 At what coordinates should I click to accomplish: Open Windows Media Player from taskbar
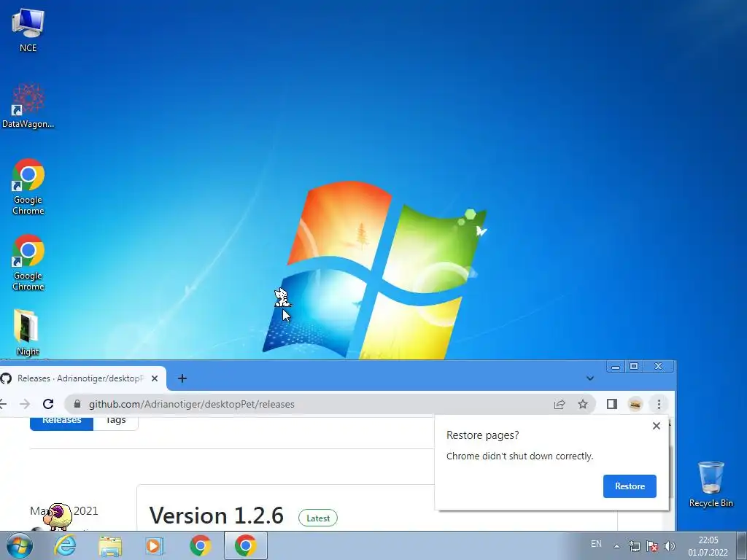pyautogui.click(x=155, y=545)
